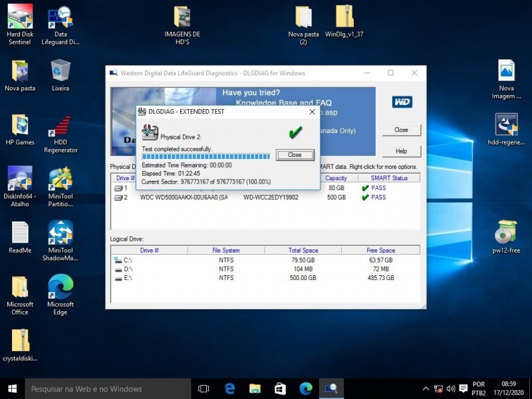532x399 pixels.
Task: Click PASS status for drive 2
Action: coord(378,198)
